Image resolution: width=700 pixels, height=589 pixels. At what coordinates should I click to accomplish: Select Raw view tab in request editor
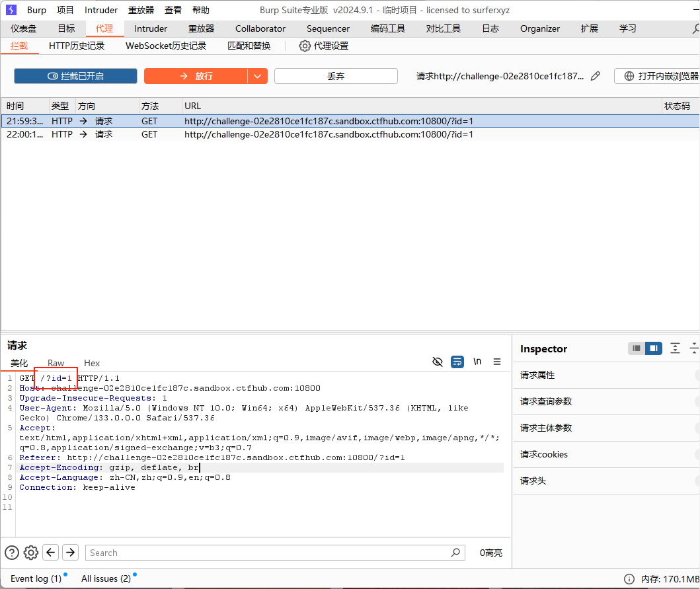tap(56, 363)
